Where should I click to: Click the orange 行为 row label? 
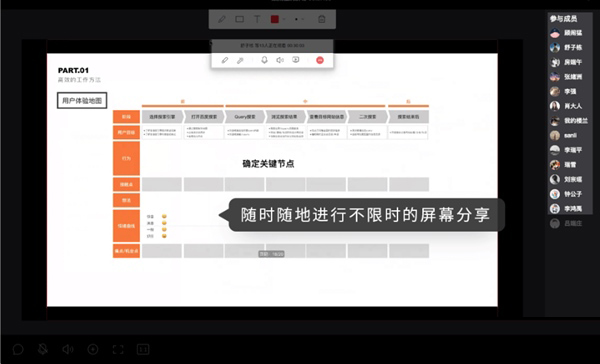point(126,158)
